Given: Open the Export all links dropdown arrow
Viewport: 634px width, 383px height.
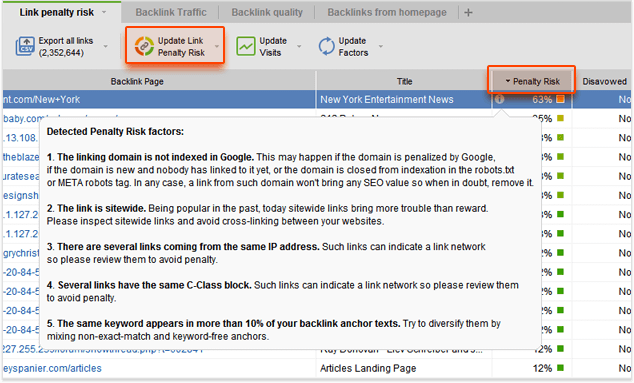Looking at the screenshot, I should click(106, 46).
